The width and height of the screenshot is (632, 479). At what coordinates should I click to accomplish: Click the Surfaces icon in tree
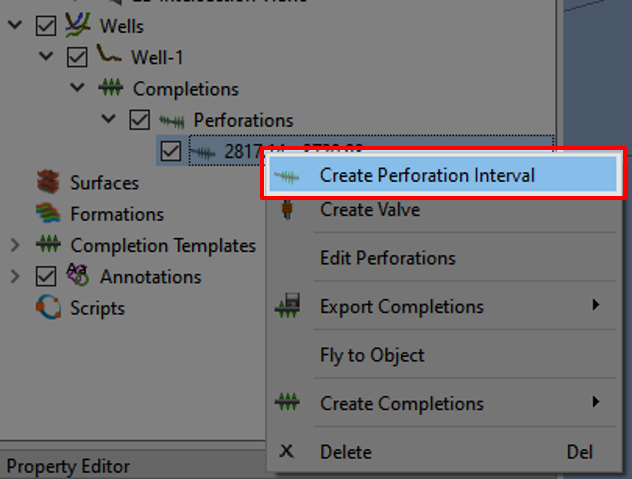click(48, 183)
